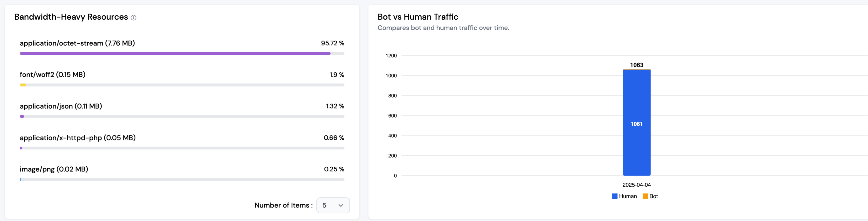
Task: Click the Bot vs Human Traffic title
Action: 418,17
